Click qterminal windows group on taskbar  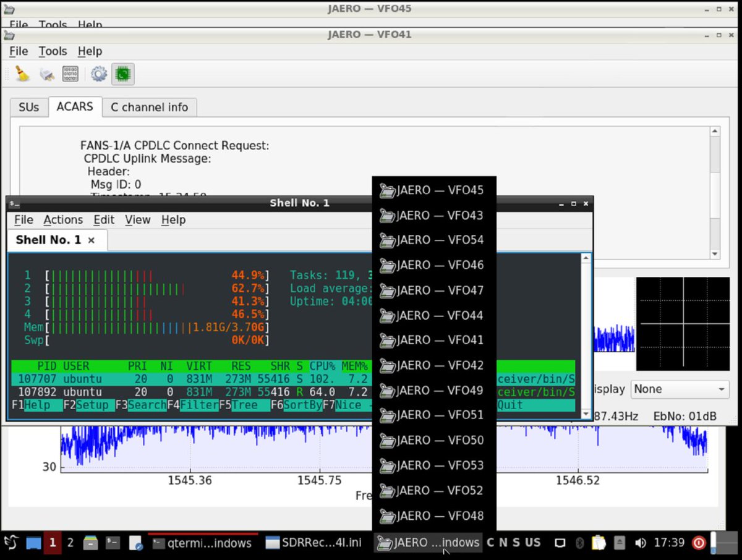(x=203, y=543)
